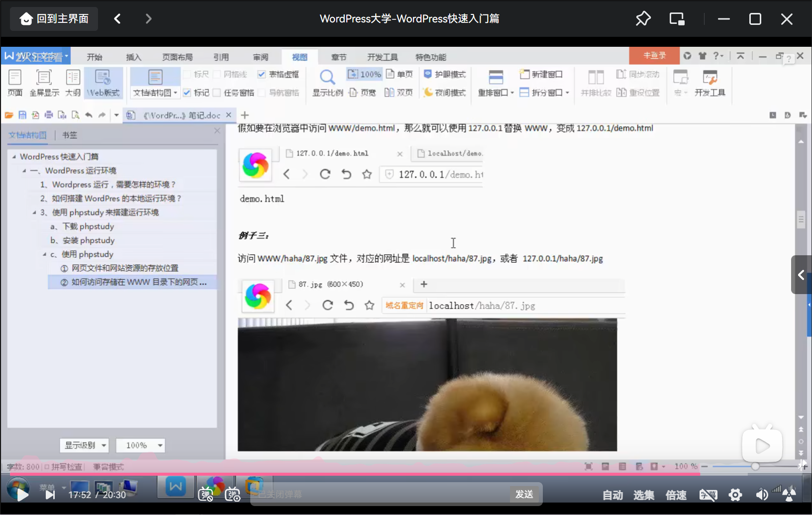Seek on the pink video progress bar
The width and height of the screenshot is (812, 515).
406,474
